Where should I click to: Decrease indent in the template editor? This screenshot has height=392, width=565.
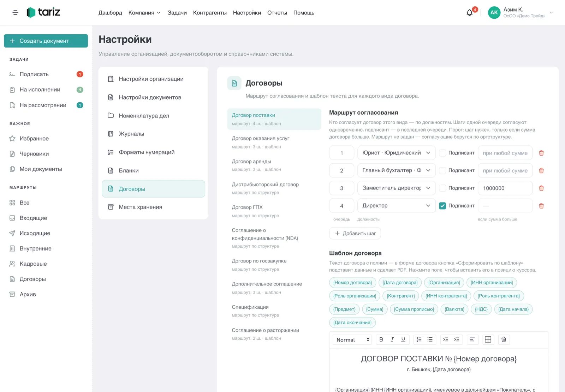446,339
